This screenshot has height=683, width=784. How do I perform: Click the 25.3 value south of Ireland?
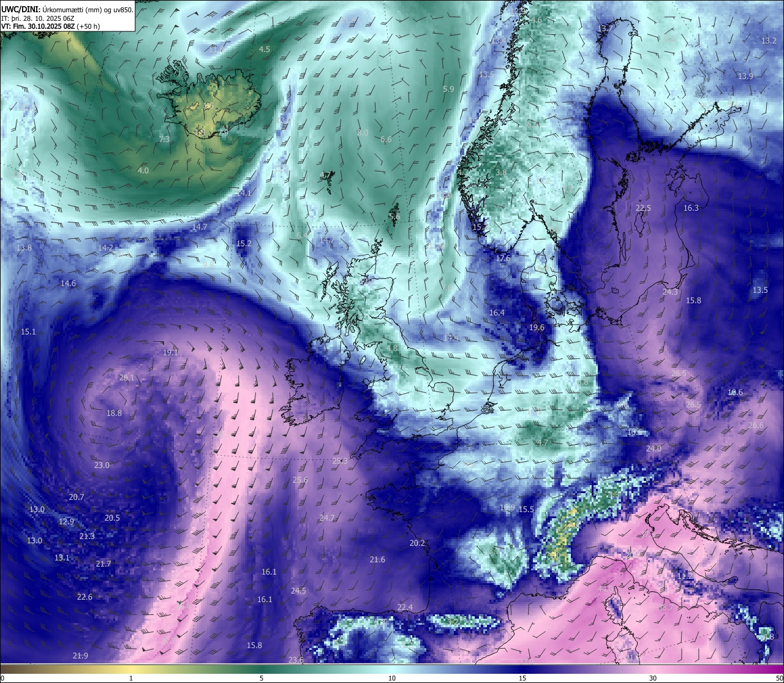pyautogui.click(x=340, y=461)
